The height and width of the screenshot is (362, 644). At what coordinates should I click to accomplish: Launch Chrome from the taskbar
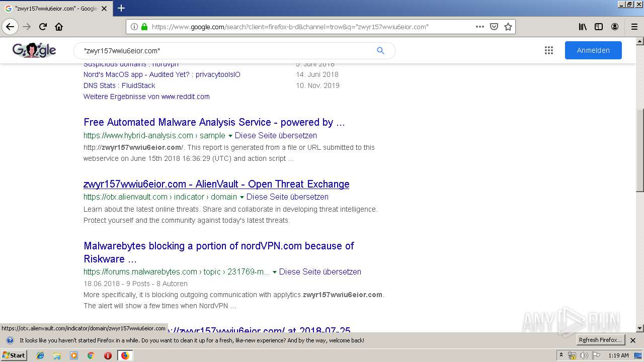tap(91, 355)
